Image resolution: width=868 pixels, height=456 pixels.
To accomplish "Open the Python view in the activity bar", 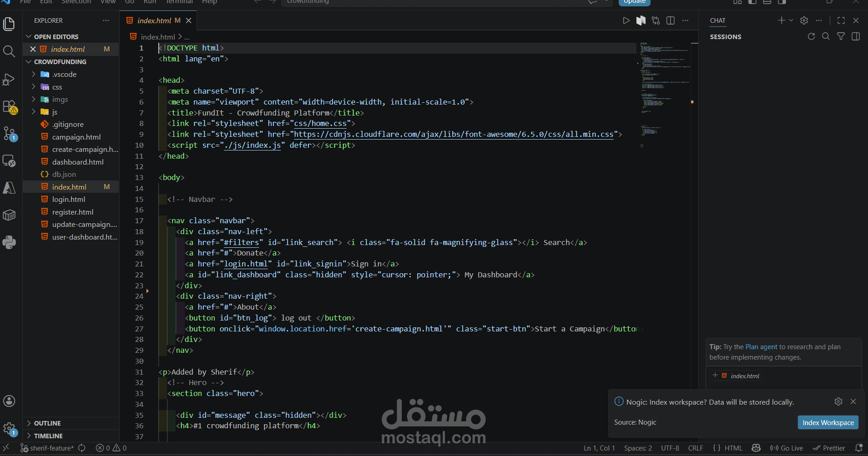I will tap(9, 242).
